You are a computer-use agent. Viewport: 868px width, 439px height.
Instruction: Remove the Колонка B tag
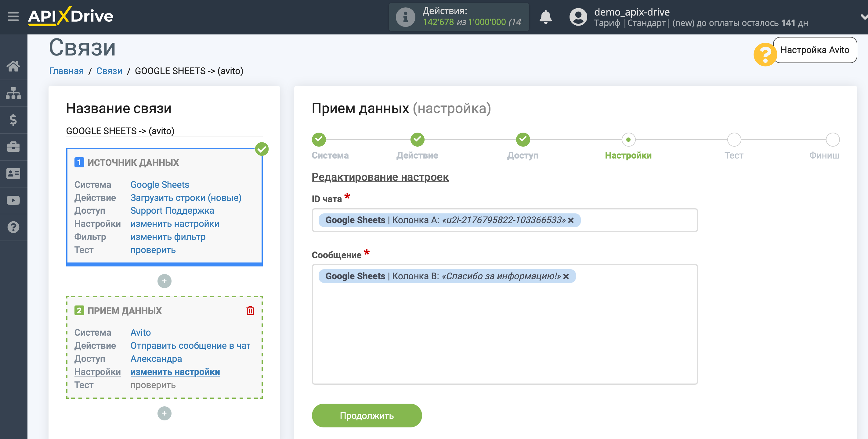pos(566,276)
